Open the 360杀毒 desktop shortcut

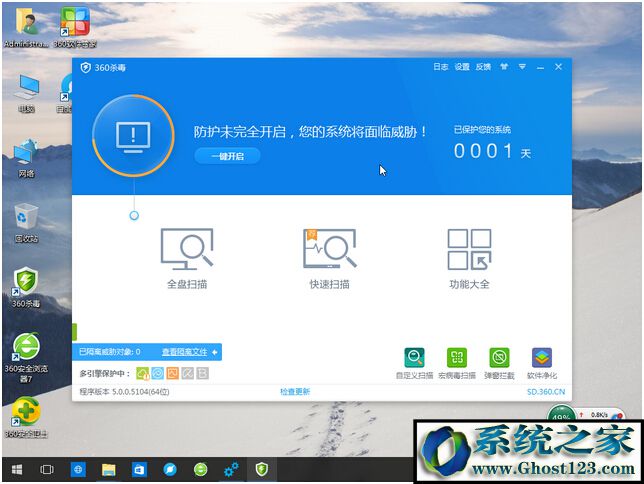click(26, 288)
